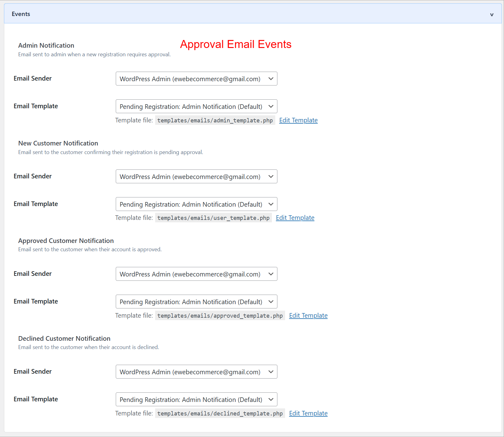Viewport: 504px width, 437px height.
Task: Click Email Template label under Approved Customer Notification
Action: coord(36,301)
